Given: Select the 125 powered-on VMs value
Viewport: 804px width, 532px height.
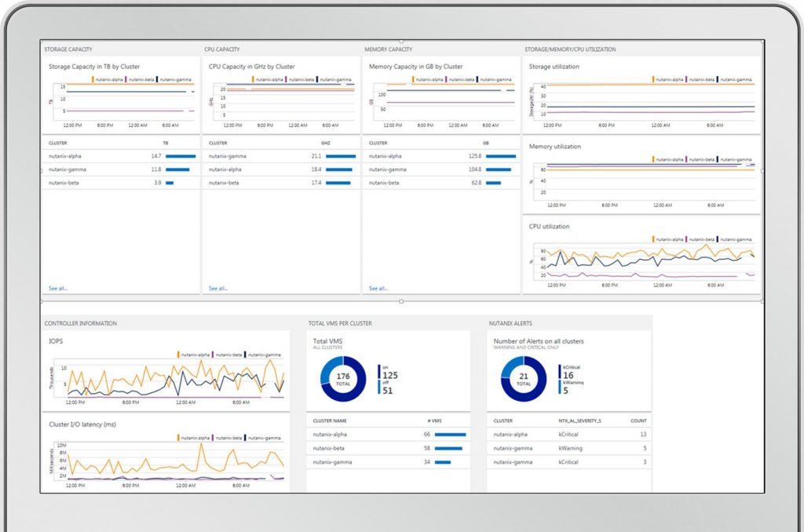Looking at the screenshot, I should pyautogui.click(x=389, y=375).
